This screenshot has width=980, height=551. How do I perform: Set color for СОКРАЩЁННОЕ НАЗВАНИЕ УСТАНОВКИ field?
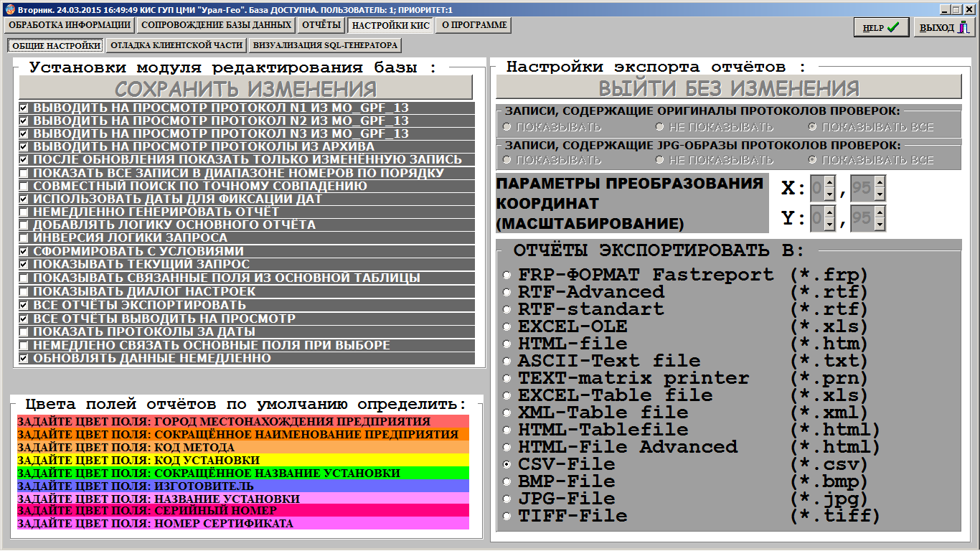[x=242, y=473]
